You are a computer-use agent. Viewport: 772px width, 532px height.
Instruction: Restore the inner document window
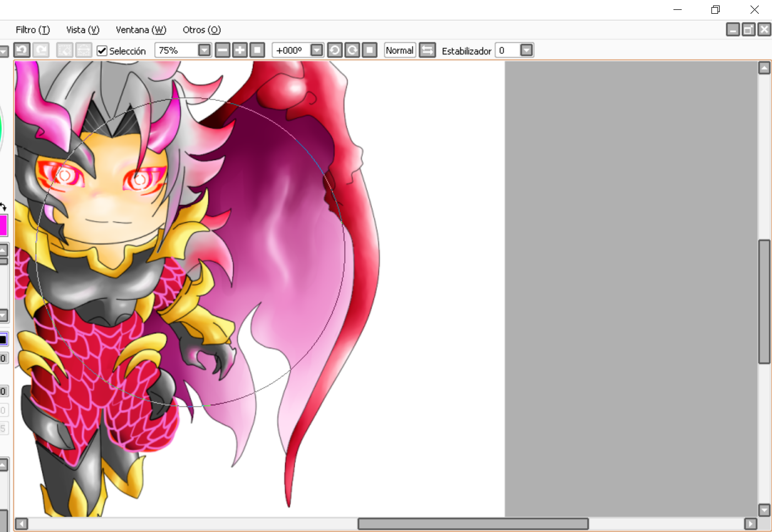748,29
